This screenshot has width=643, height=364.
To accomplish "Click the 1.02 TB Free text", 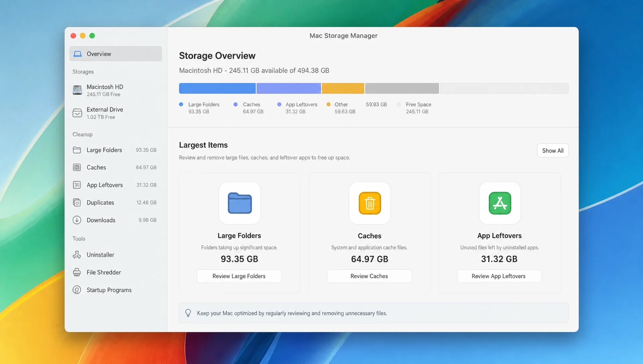I will click(x=101, y=117).
